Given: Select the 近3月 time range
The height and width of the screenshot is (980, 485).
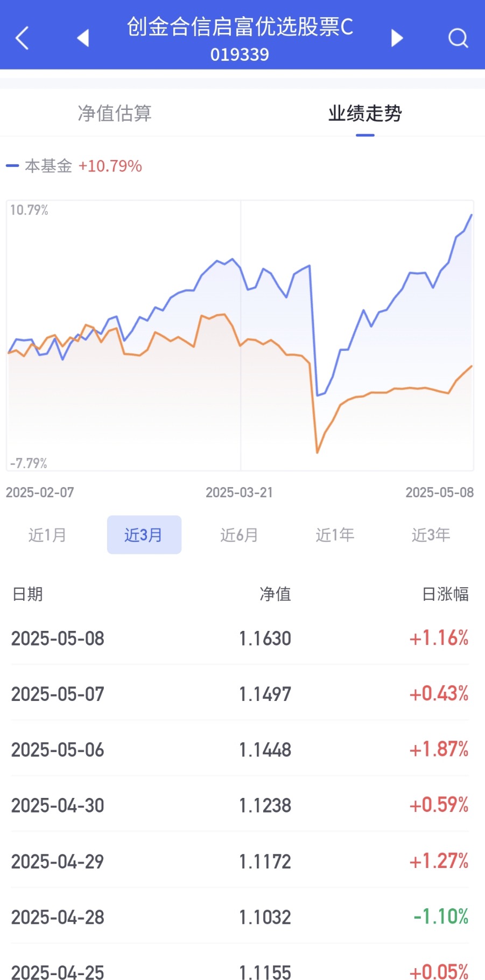Looking at the screenshot, I should coord(144,535).
